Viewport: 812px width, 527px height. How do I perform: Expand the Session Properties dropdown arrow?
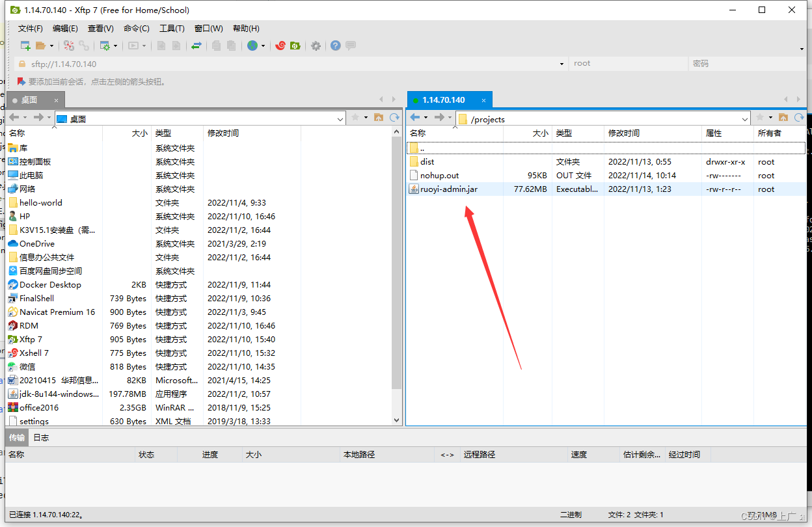point(115,46)
